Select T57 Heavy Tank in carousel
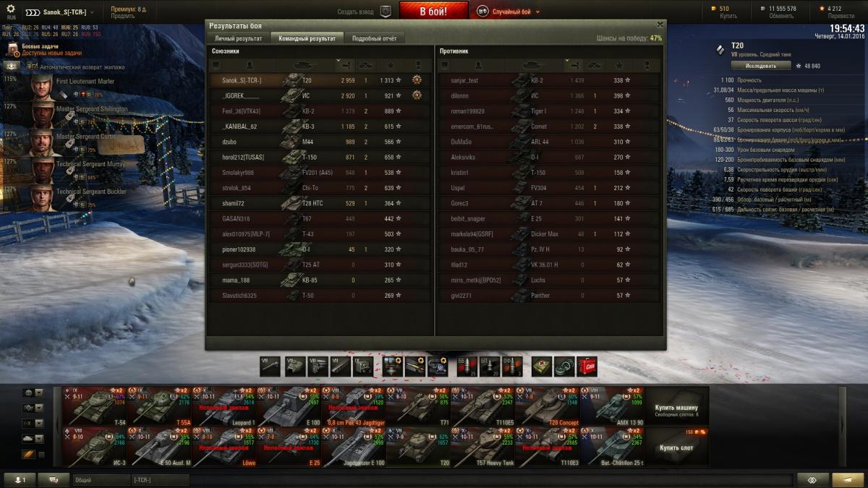The width and height of the screenshot is (868, 488). pos(482,447)
